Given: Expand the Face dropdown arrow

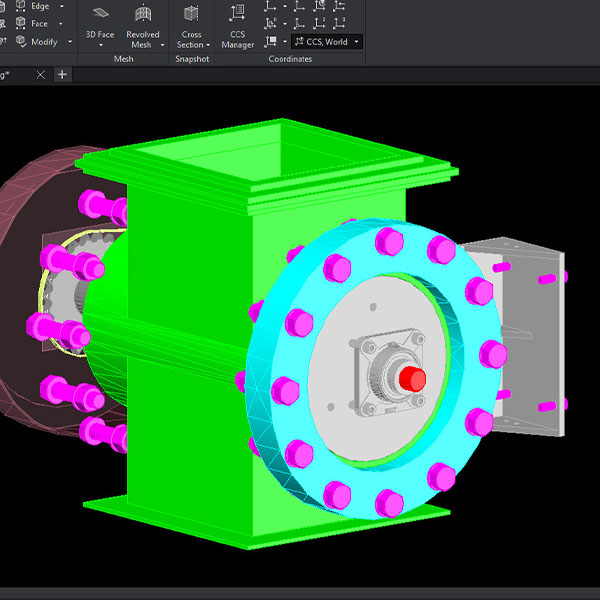Looking at the screenshot, I should point(62,24).
